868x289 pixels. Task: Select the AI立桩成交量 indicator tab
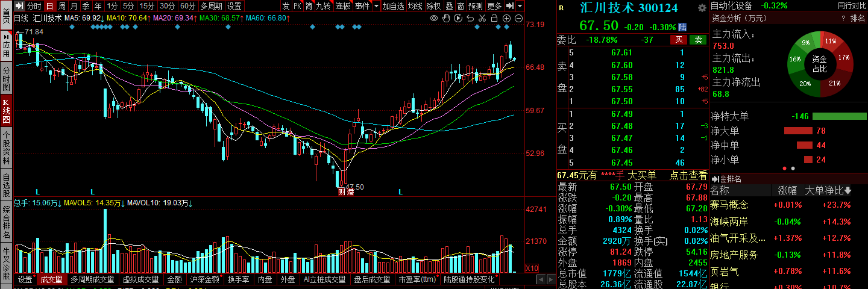[324, 279]
